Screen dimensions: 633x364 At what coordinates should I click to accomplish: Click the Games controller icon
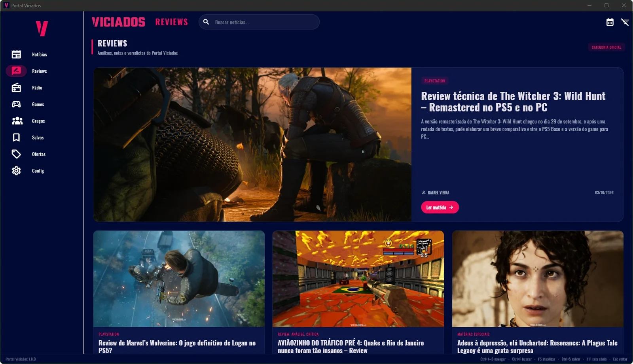pos(16,104)
